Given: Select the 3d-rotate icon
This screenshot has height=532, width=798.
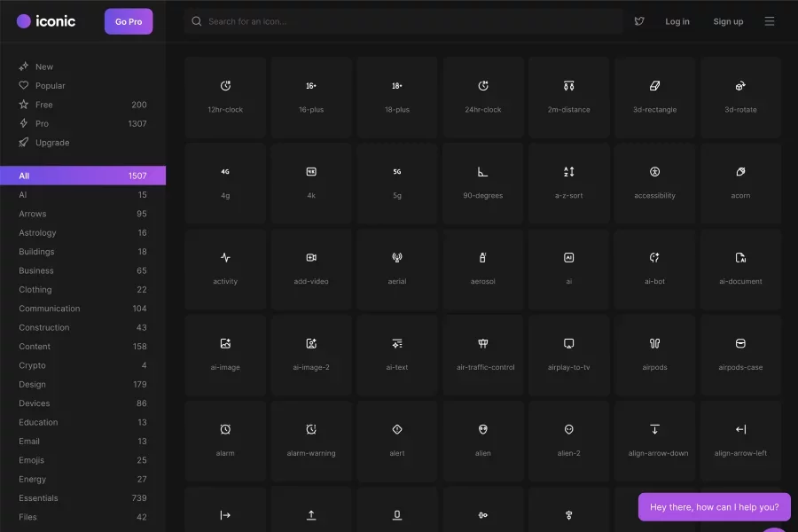Looking at the screenshot, I should (x=740, y=97).
